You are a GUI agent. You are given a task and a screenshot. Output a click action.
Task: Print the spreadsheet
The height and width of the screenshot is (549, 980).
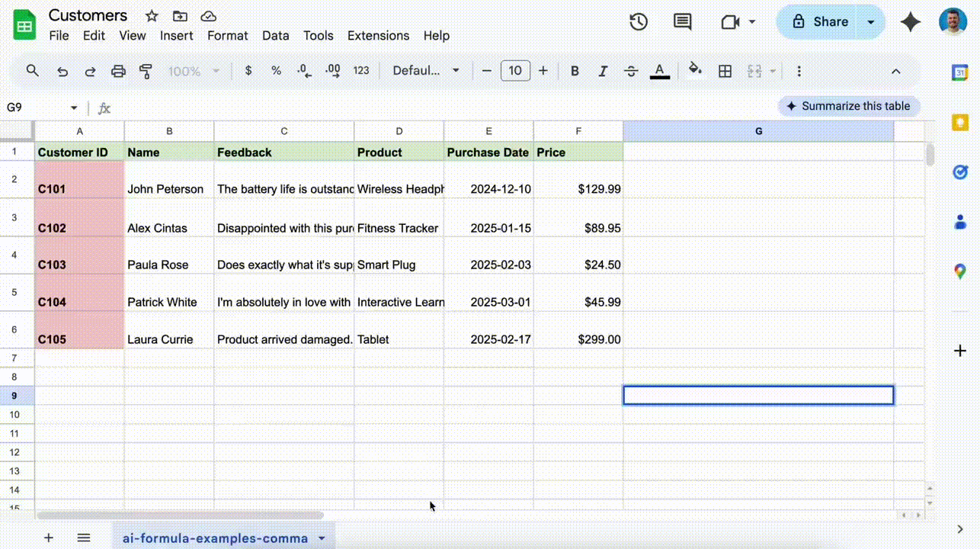pos(118,71)
